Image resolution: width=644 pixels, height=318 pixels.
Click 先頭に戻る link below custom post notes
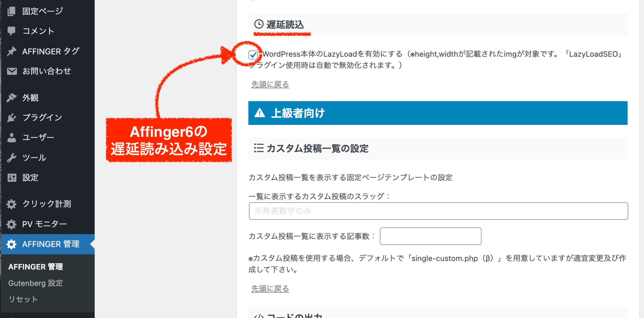click(x=269, y=288)
